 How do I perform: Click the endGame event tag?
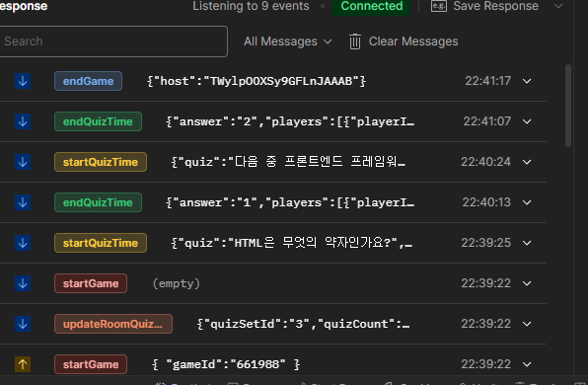click(x=88, y=81)
